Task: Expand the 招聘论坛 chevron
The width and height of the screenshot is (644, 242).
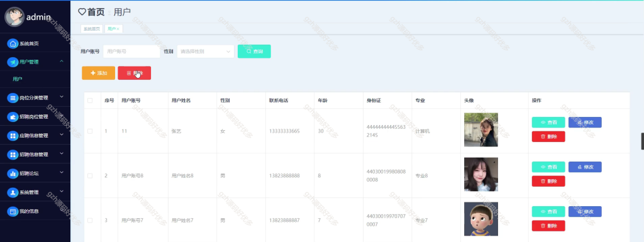Action: click(x=62, y=172)
